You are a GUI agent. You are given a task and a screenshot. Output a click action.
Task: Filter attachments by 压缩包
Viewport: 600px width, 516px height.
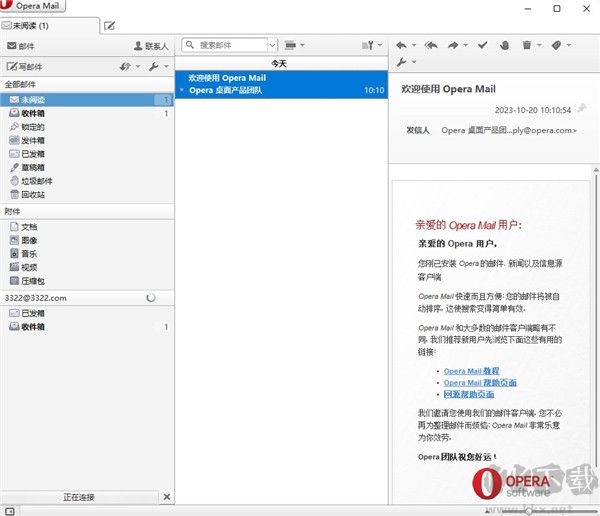point(87,281)
